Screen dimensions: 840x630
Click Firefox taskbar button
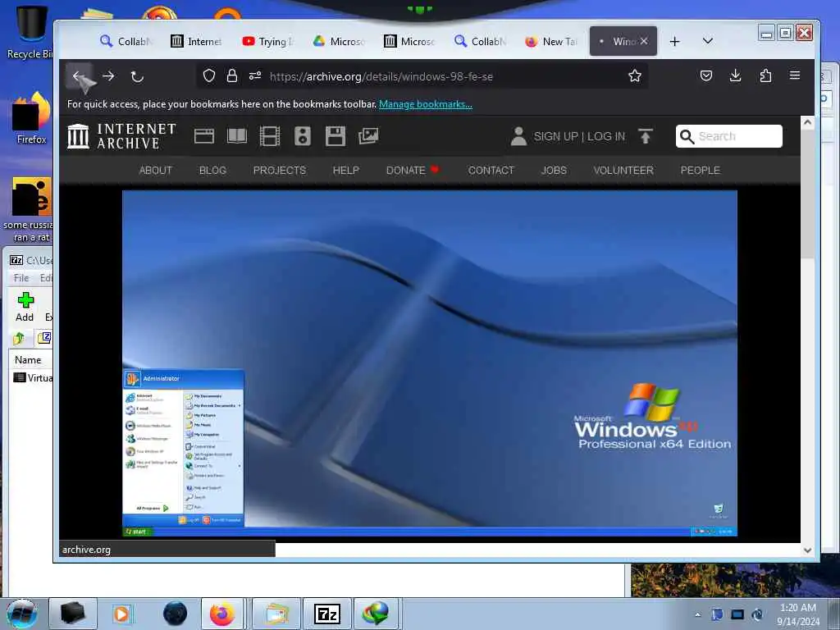coord(222,614)
